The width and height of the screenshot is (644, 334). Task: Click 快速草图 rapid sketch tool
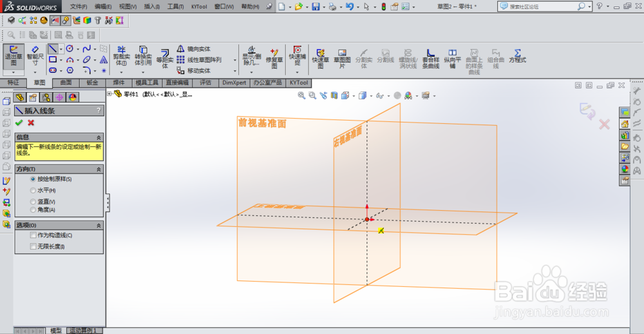tap(321, 59)
